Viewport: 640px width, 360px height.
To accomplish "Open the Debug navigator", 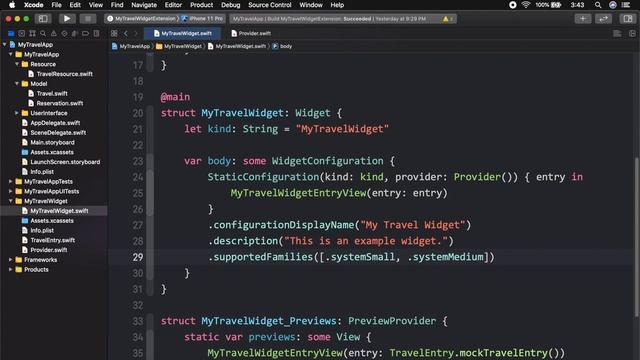I will pos(75,33).
